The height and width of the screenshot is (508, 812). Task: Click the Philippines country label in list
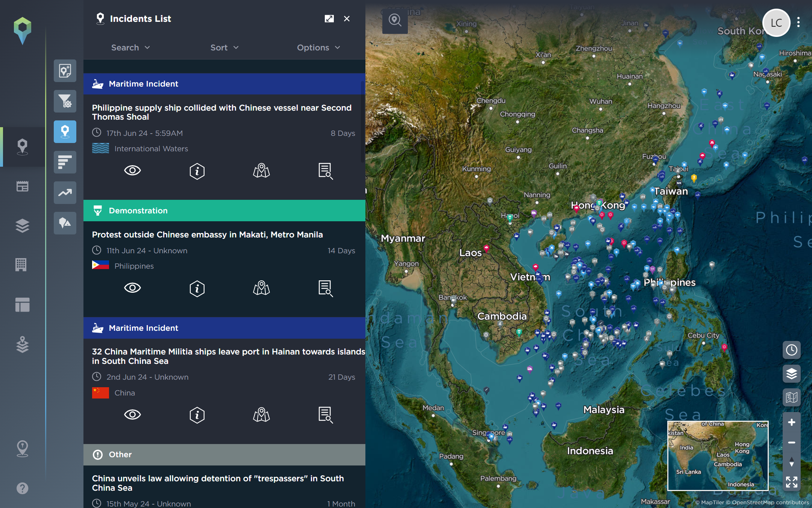(x=134, y=266)
